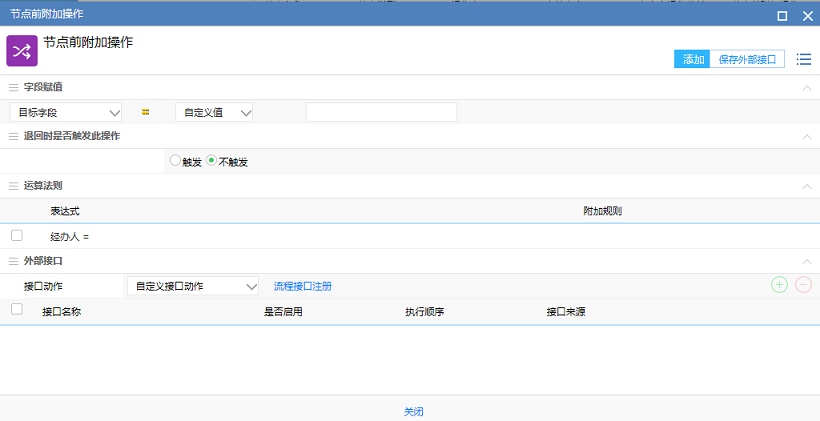Collapse the 字段赋值 section chevron
The height and width of the screenshot is (421, 820).
point(807,88)
